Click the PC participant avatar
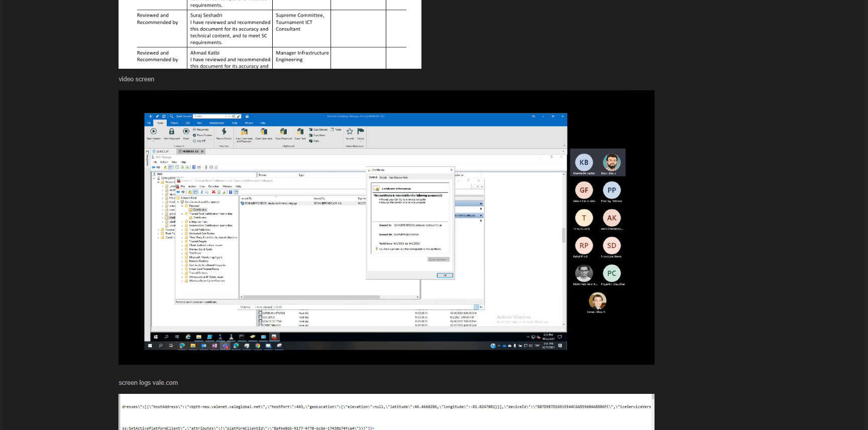The image size is (868, 430). coord(611,273)
